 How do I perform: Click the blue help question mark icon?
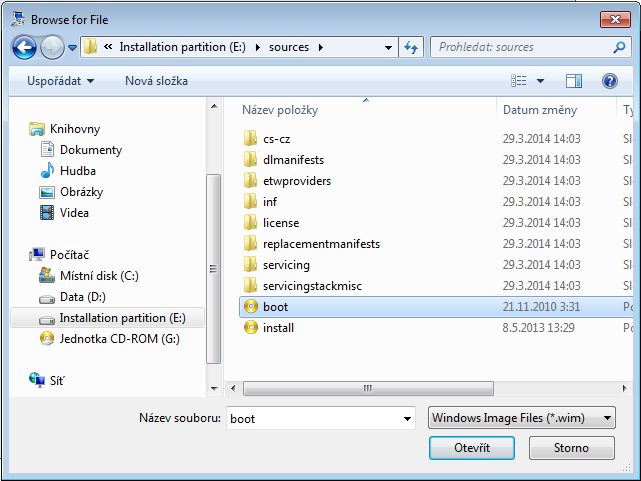click(609, 81)
